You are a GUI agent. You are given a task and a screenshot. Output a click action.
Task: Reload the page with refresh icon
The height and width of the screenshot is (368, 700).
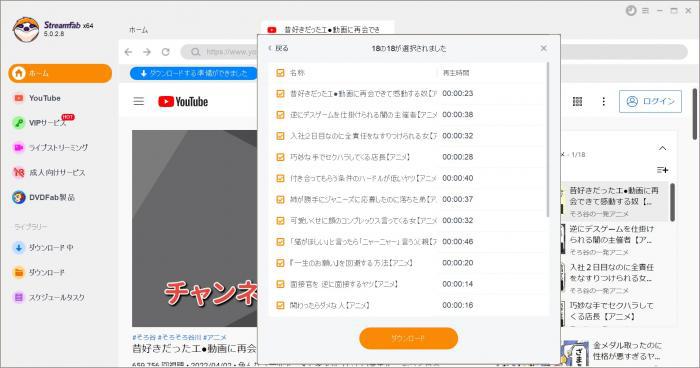click(x=166, y=52)
